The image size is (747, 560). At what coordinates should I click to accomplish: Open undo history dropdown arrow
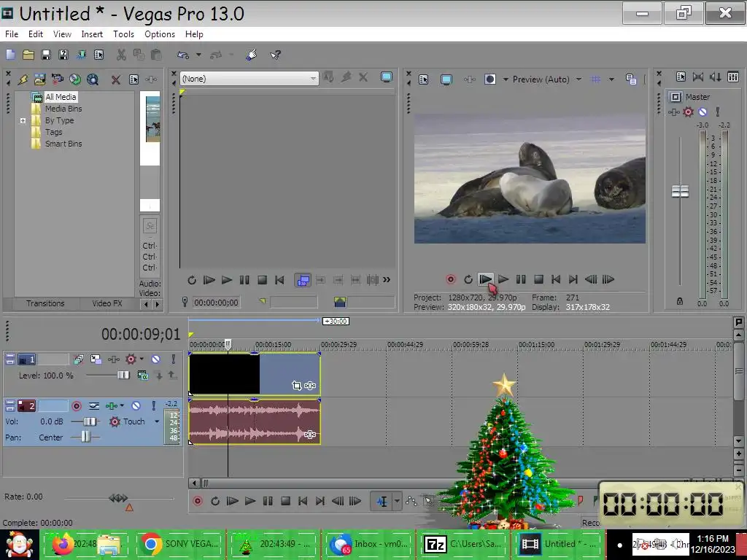198,55
